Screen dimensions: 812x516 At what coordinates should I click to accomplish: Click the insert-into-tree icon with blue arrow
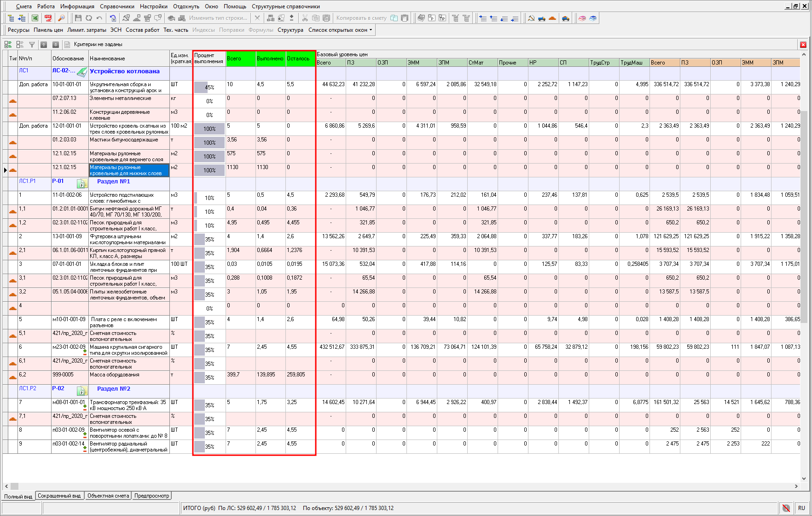[22, 18]
